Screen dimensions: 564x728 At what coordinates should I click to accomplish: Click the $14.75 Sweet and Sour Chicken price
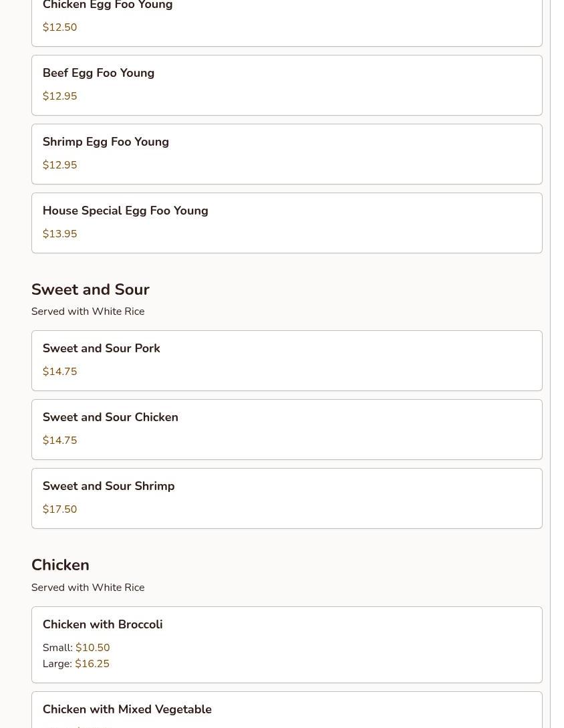[59, 441]
